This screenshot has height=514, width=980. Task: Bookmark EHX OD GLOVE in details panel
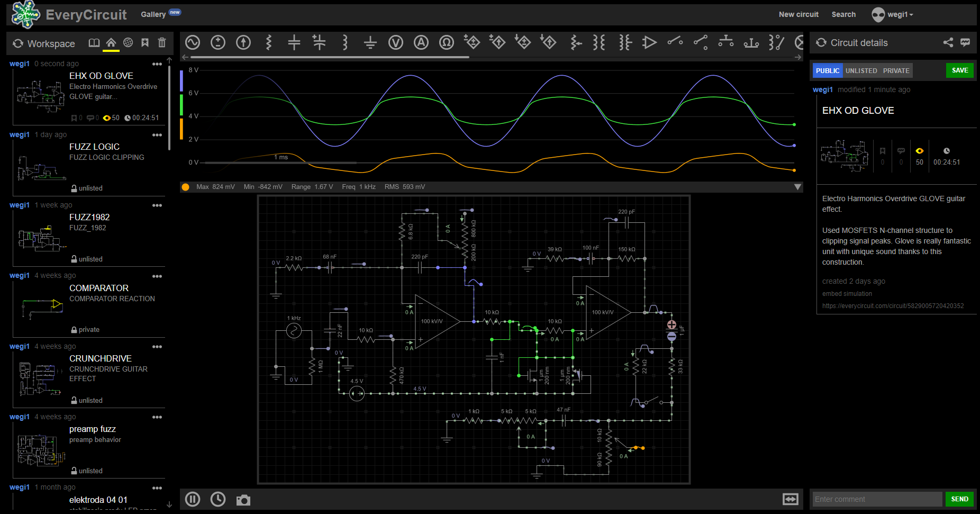tap(883, 151)
